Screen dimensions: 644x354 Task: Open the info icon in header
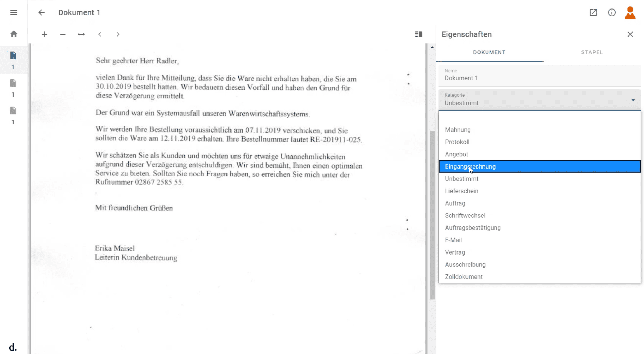click(612, 12)
